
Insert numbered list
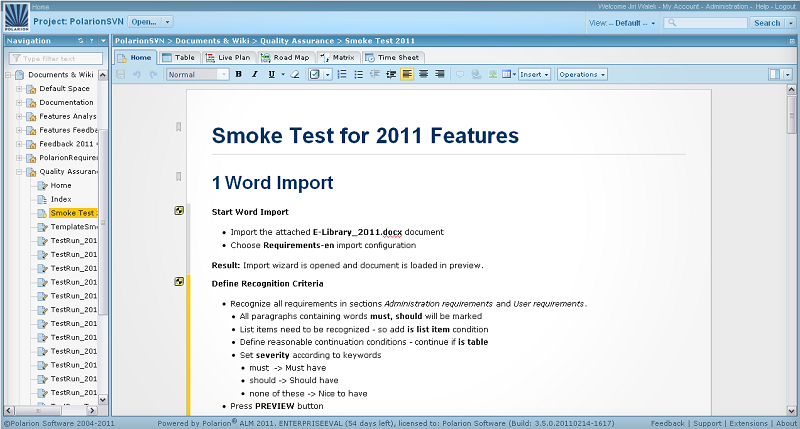(342, 74)
